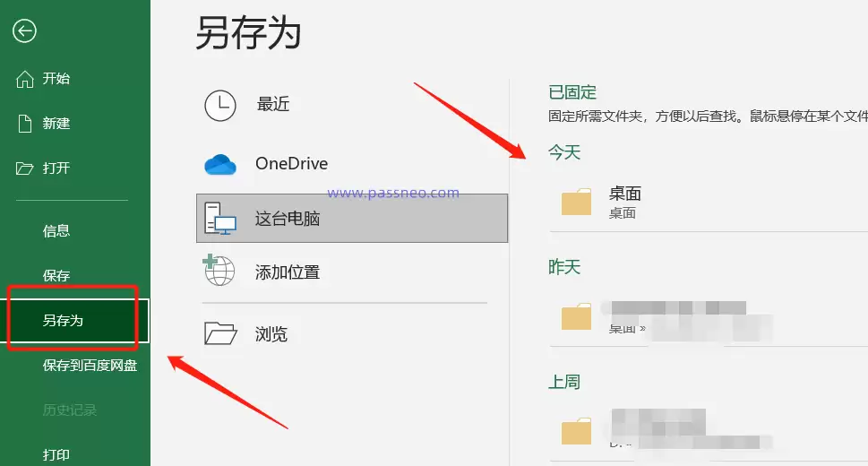
Task: Click the globe icon for 添加位置
Action: click(219, 270)
